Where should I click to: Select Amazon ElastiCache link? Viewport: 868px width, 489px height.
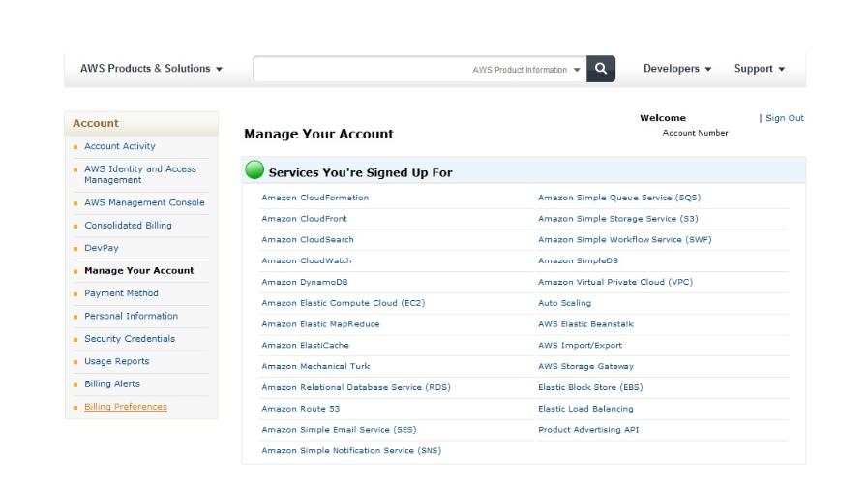click(305, 345)
